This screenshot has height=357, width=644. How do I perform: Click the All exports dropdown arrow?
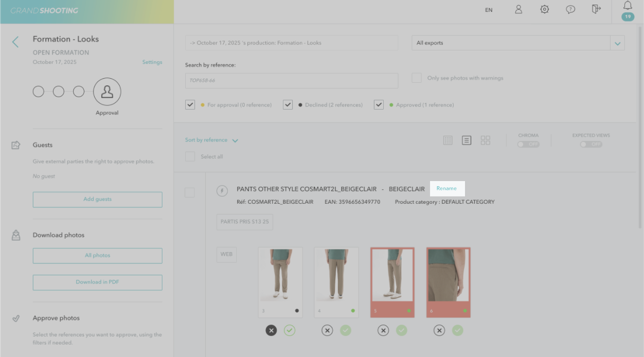[617, 43]
